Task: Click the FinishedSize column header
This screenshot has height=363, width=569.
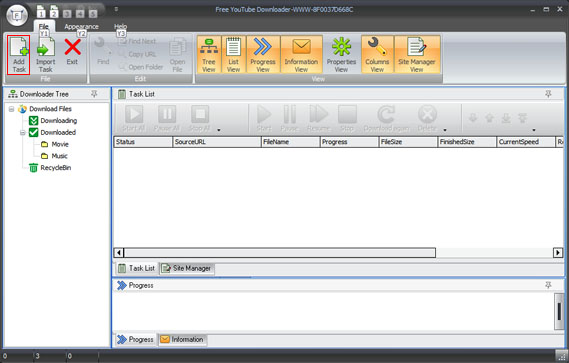Action: click(x=467, y=142)
